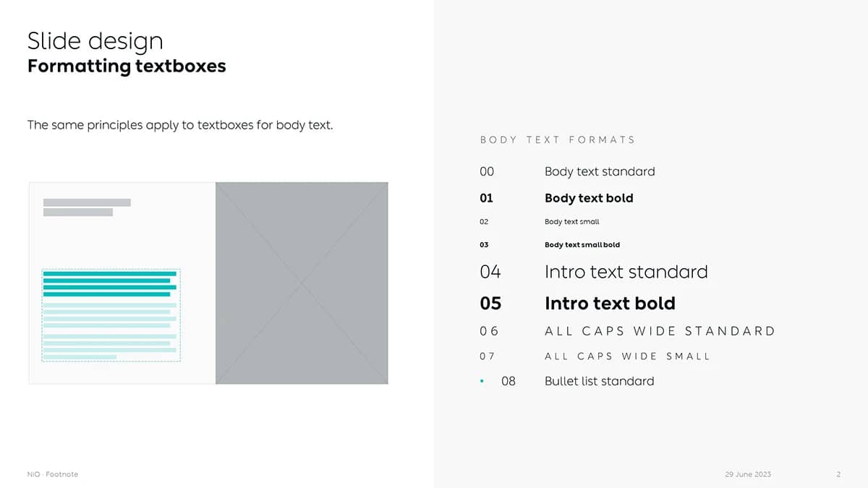Select 'Intro text standard' line
Image resolution: width=868 pixels, height=488 pixels.
click(x=626, y=272)
